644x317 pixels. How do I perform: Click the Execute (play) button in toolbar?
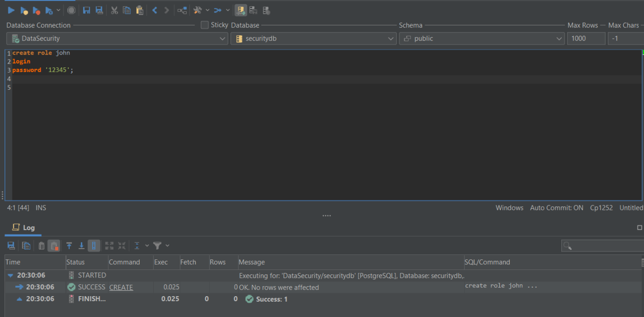click(x=11, y=10)
